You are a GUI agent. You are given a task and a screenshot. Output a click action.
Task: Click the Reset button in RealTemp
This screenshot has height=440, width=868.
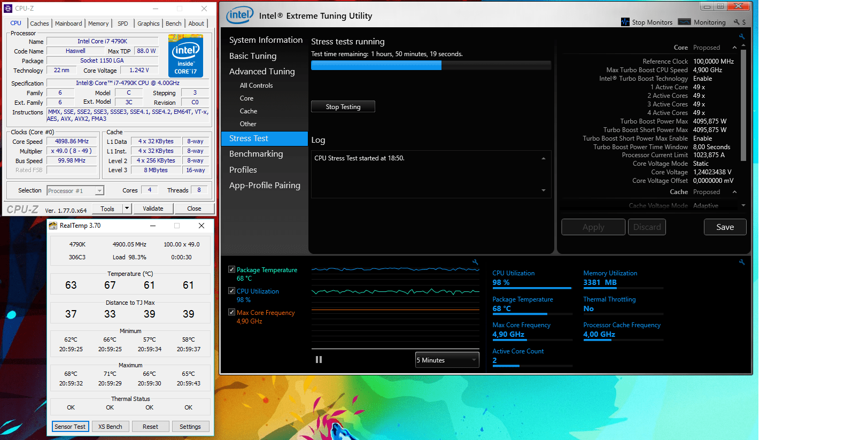point(150,427)
